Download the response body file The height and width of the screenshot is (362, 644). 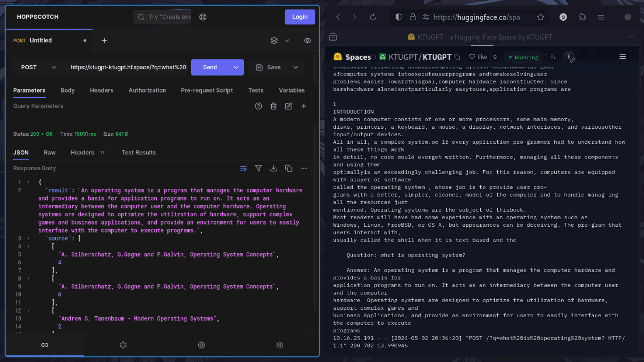click(x=273, y=168)
